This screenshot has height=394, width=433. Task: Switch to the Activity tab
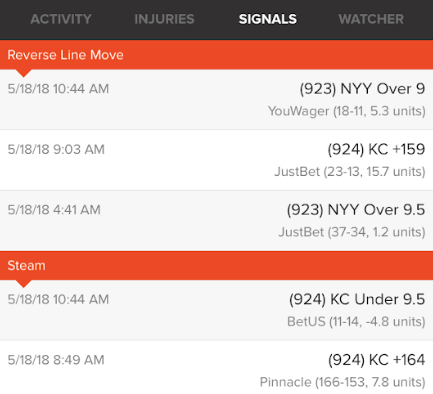(x=61, y=19)
